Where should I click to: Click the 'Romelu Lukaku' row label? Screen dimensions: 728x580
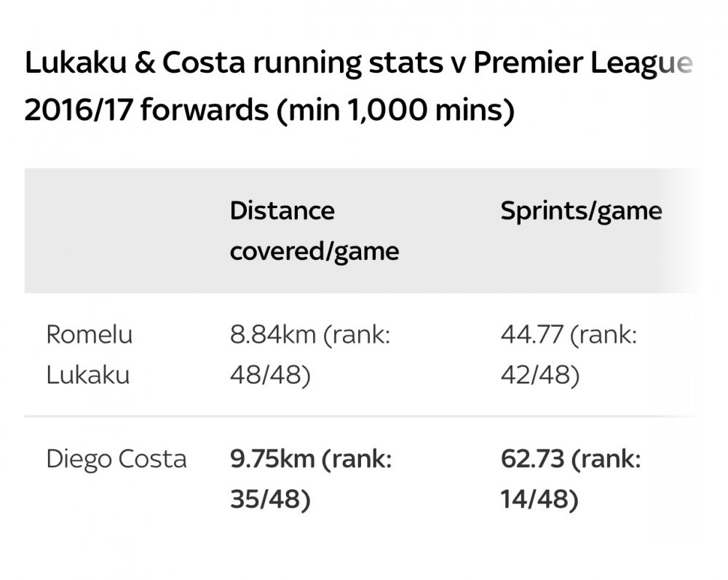click(89, 354)
